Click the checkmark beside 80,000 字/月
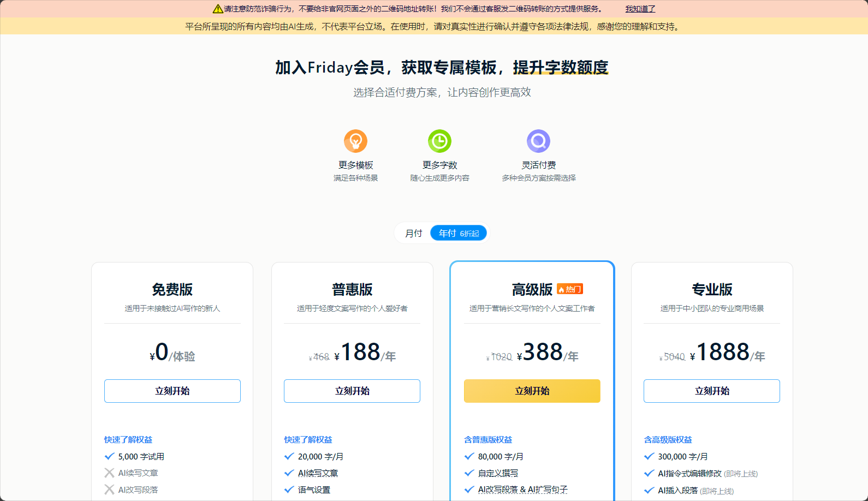The height and width of the screenshot is (501, 868). pyautogui.click(x=469, y=456)
